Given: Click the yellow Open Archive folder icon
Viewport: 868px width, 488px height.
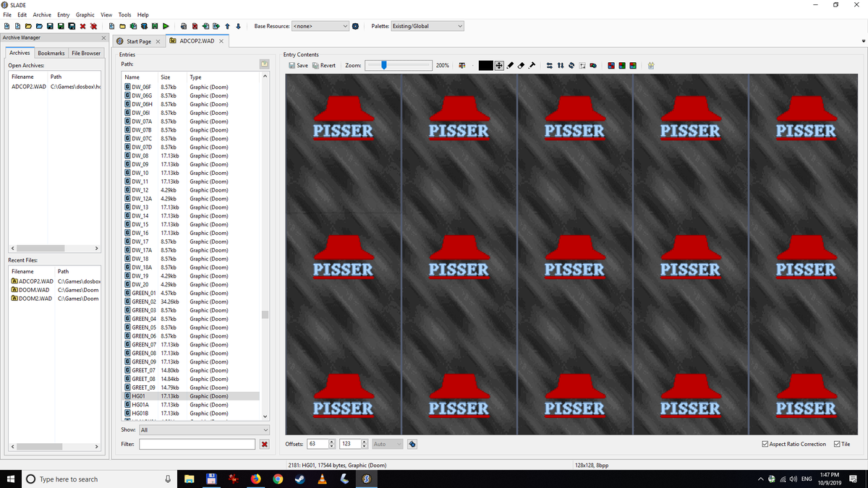Looking at the screenshot, I should (x=28, y=26).
